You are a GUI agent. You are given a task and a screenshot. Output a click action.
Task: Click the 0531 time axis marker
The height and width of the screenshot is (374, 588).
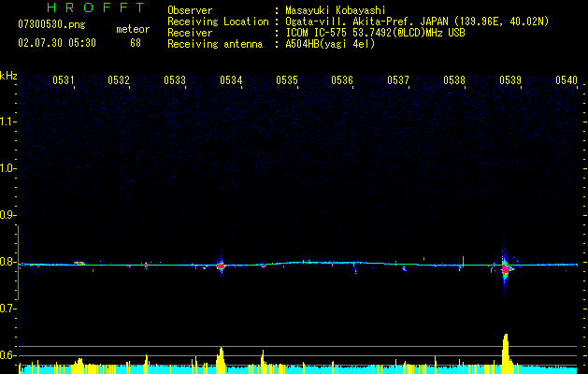(x=63, y=80)
